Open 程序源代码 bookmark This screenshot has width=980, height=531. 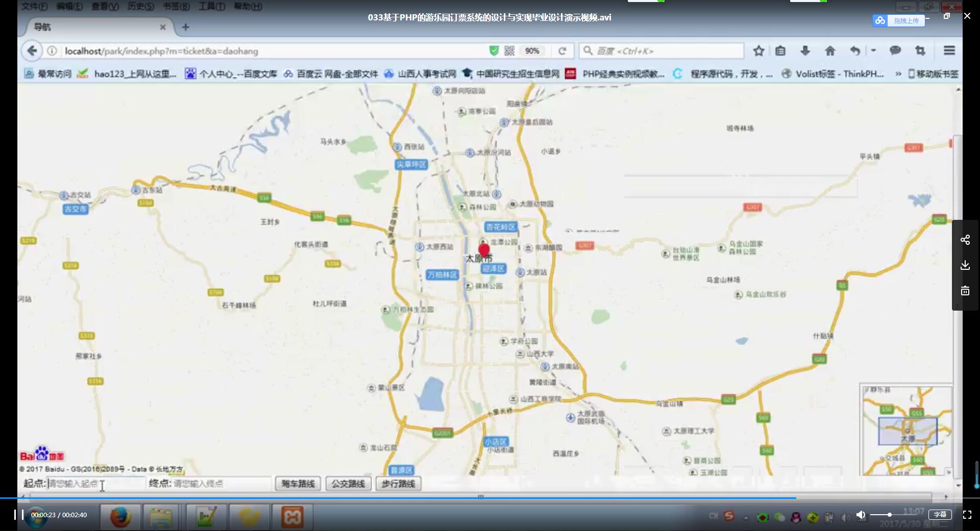[x=723, y=74]
